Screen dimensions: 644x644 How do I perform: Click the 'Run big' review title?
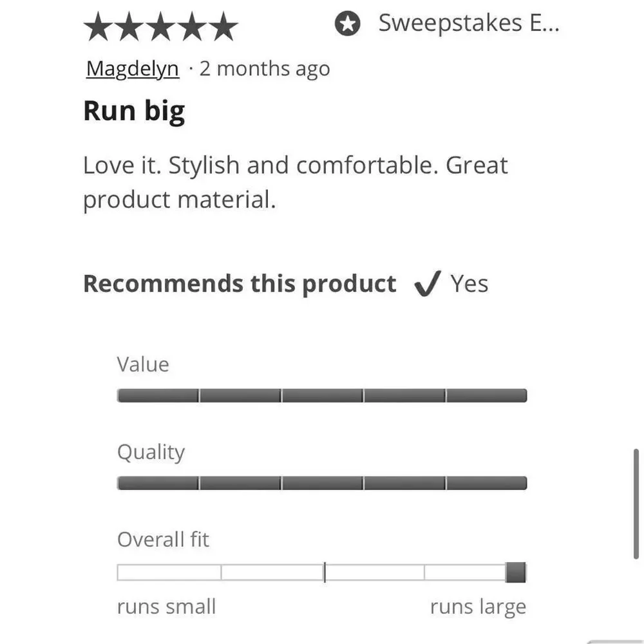pyautogui.click(x=135, y=111)
